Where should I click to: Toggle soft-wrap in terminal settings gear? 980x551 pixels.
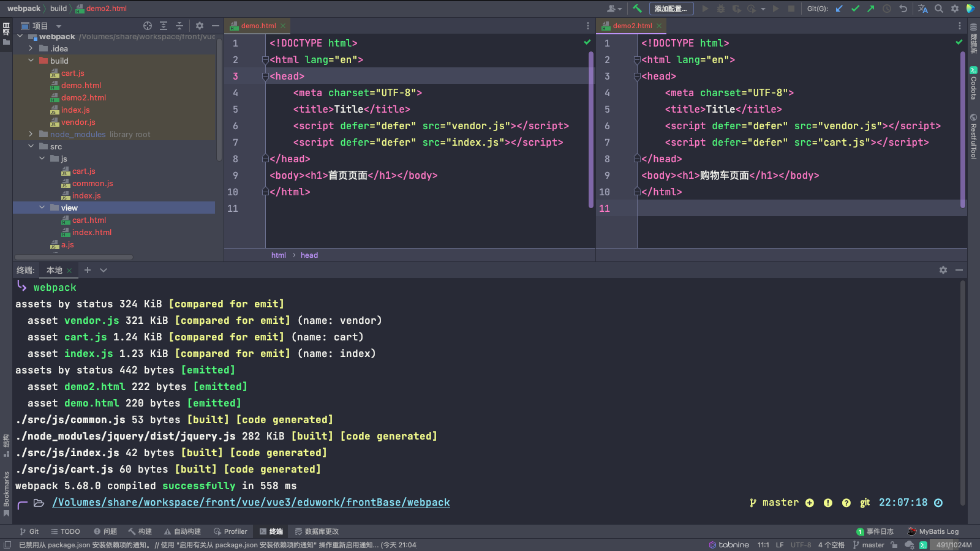click(943, 269)
